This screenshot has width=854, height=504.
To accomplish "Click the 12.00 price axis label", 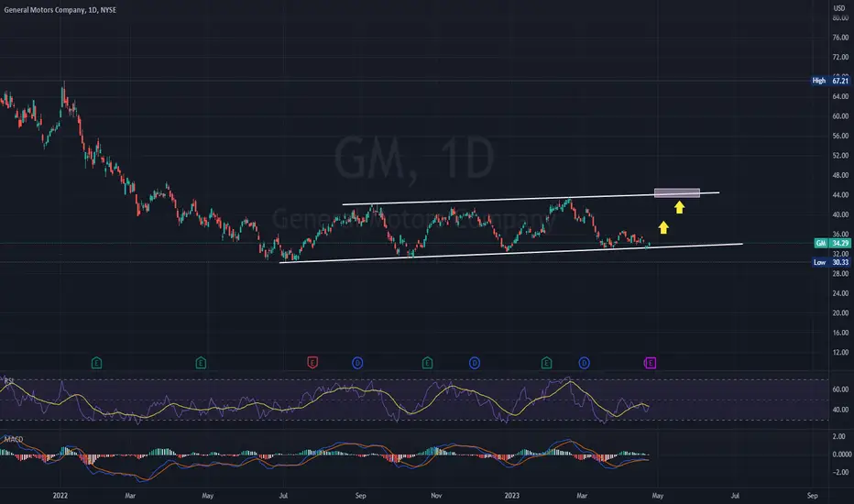I will [840, 353].
